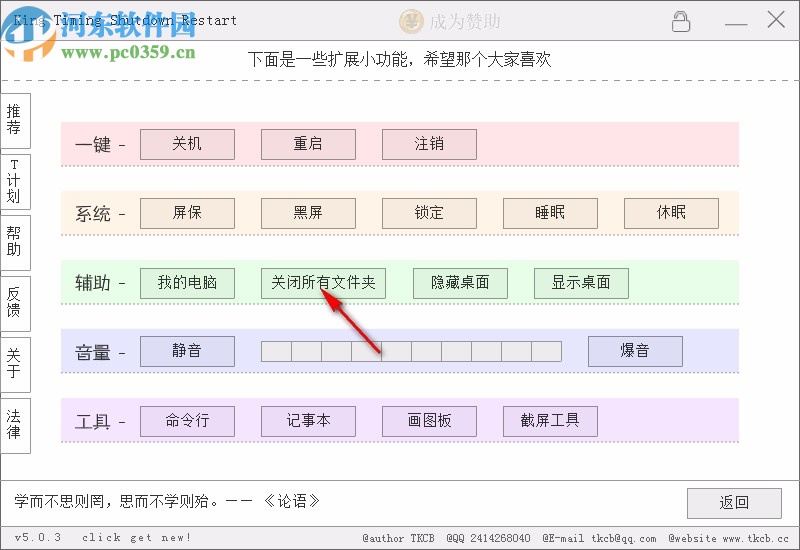Click the 论语 quote text
This screenshot has height=550, width=800.
coord(167,501)
